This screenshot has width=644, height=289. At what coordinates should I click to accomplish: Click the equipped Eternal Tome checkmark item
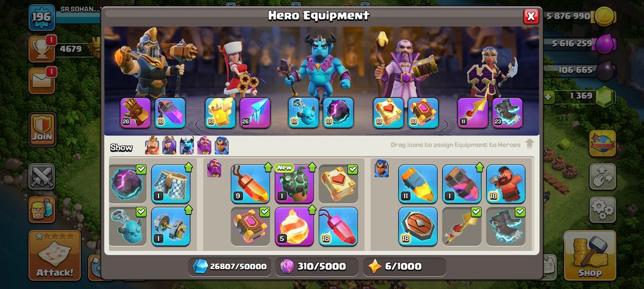click(338, 184)
